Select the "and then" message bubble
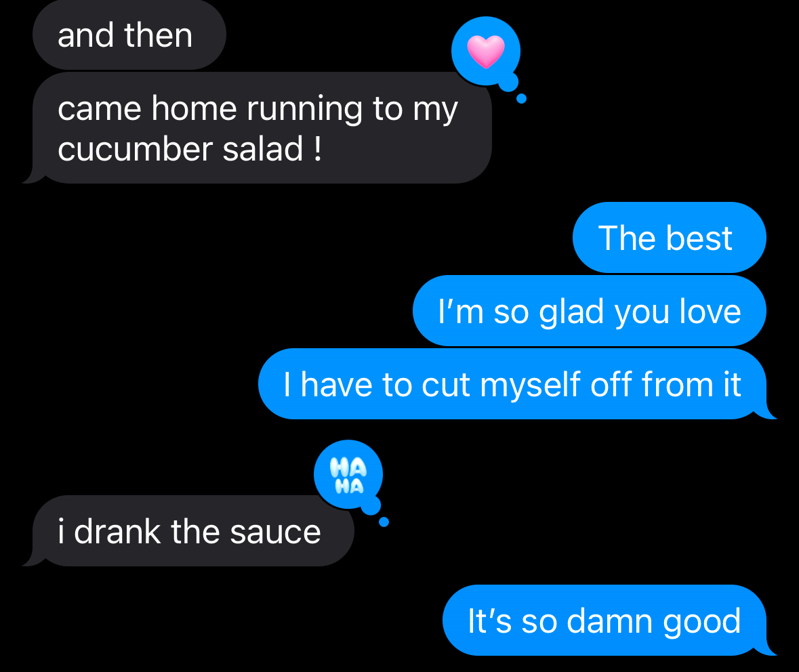 pyautogui.click(x=129, y=35)
